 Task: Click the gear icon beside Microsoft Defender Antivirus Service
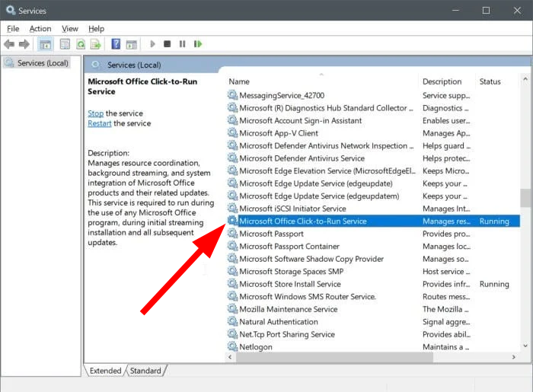[232, 158]
